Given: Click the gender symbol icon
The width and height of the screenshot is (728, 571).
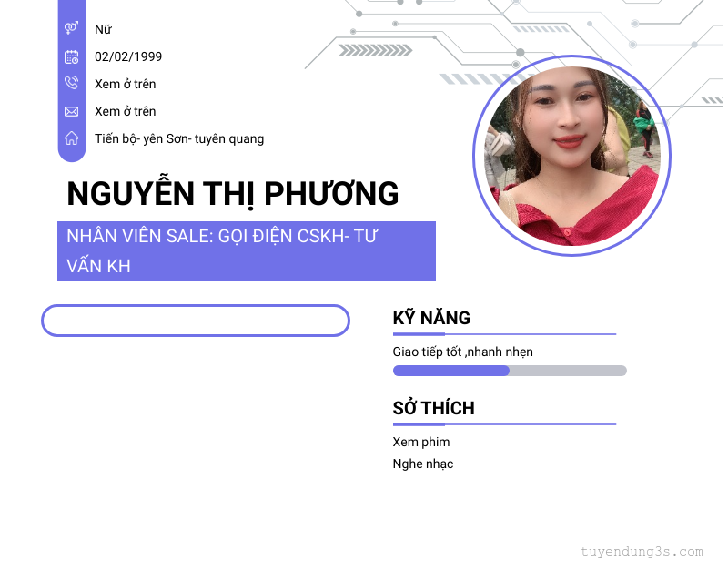Looking at the screenshot, I should tap(72, 28).
